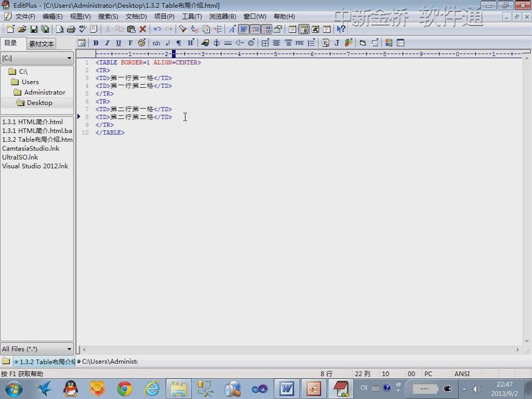Select Visual Studio 2012.lnk file

pyautogui.click(x=35, y=166)
